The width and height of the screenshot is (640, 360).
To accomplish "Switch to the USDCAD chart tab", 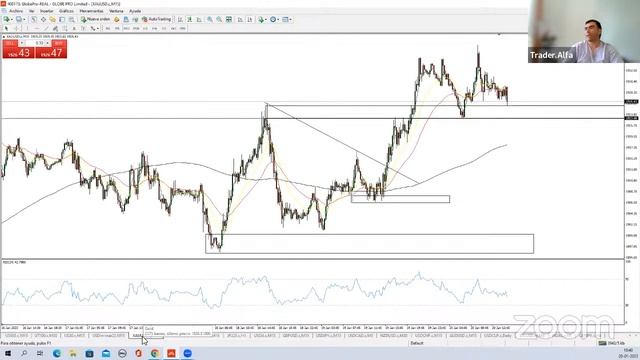I will (360, 335).
